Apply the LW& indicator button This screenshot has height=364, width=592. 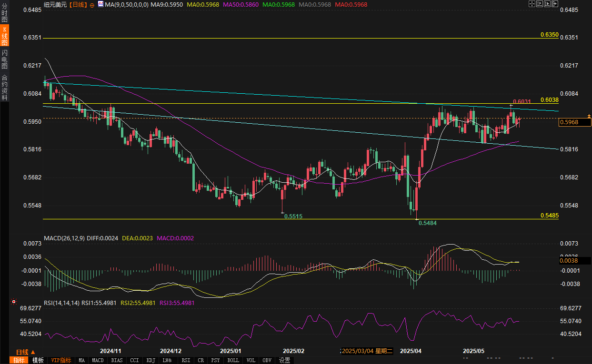[167, 360]
